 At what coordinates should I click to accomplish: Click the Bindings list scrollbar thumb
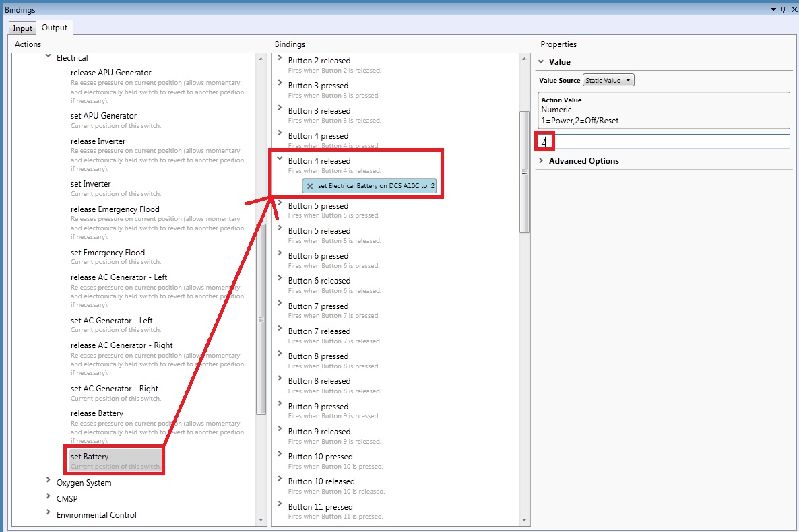point(524,172)
